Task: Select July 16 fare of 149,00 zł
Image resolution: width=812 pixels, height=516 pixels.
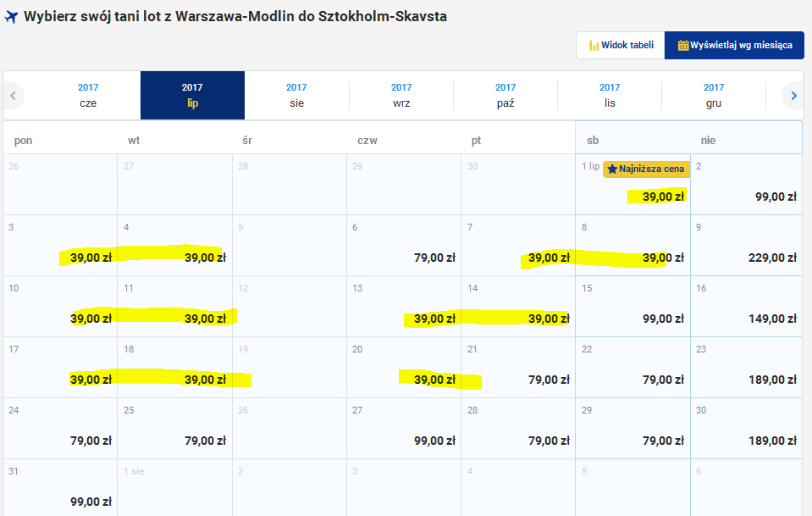Action: tap(746, 307)
